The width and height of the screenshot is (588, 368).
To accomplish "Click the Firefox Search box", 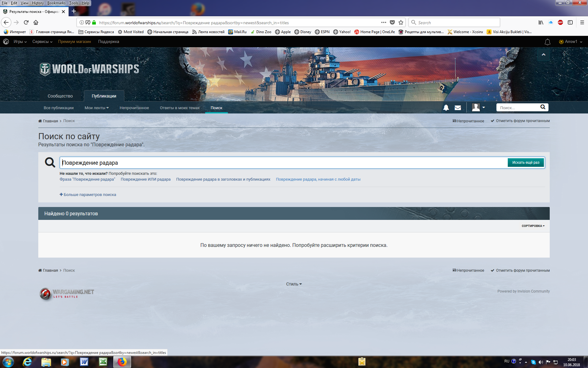I will click(x=454, y=22).
